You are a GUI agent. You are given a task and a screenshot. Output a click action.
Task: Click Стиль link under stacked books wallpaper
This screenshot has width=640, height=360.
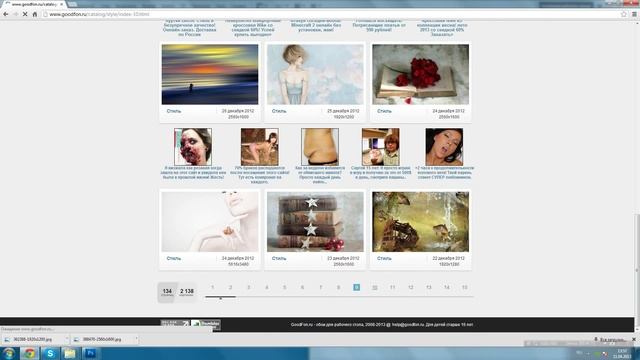[279, 258]
